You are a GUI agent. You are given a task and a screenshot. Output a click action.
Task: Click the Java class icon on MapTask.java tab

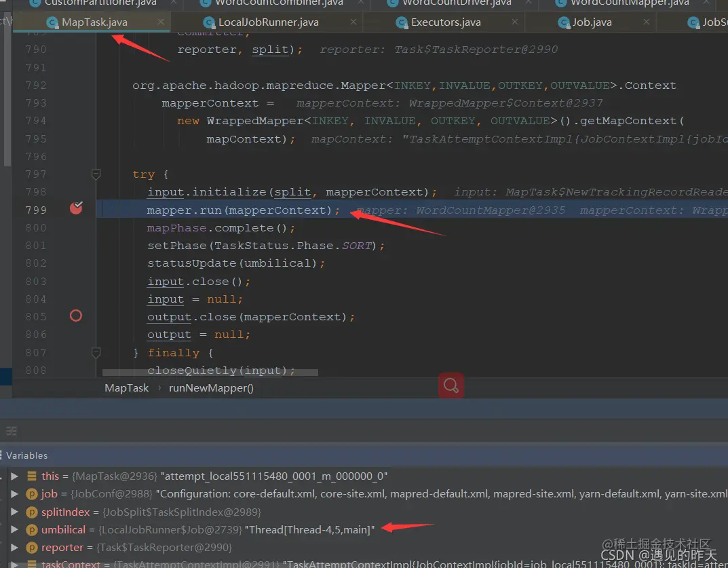pos(52,22)
